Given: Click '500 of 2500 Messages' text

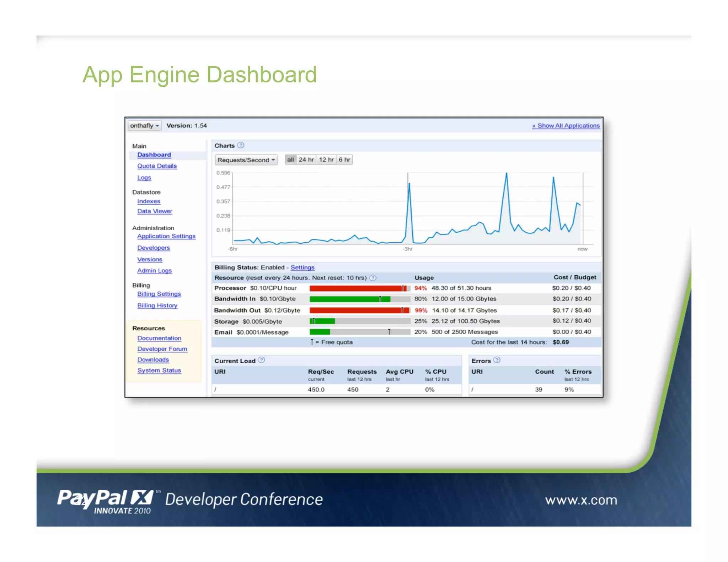Looking at the screenshot, I should [465, 332].
